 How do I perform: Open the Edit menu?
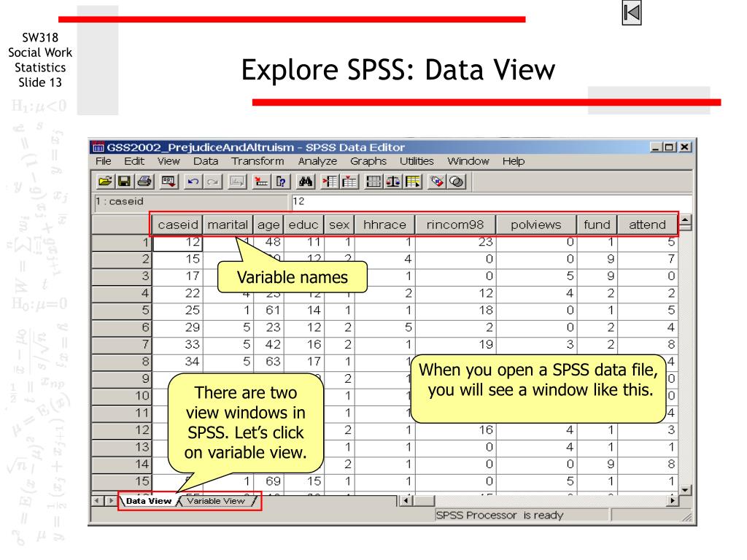pyautogui.click(x=134, y=161)
